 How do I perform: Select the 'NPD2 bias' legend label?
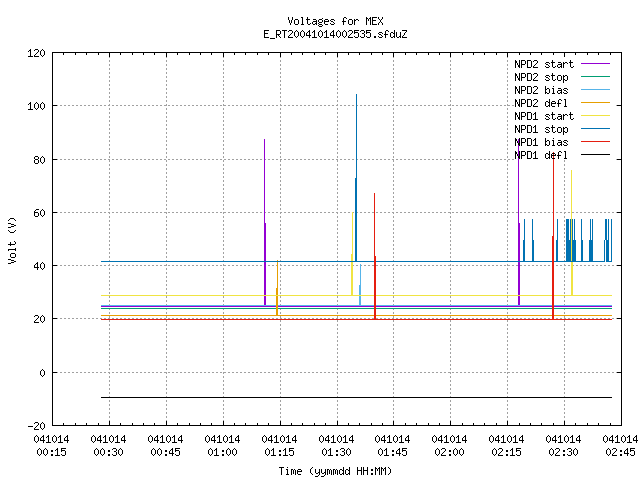tap(541, 90)
